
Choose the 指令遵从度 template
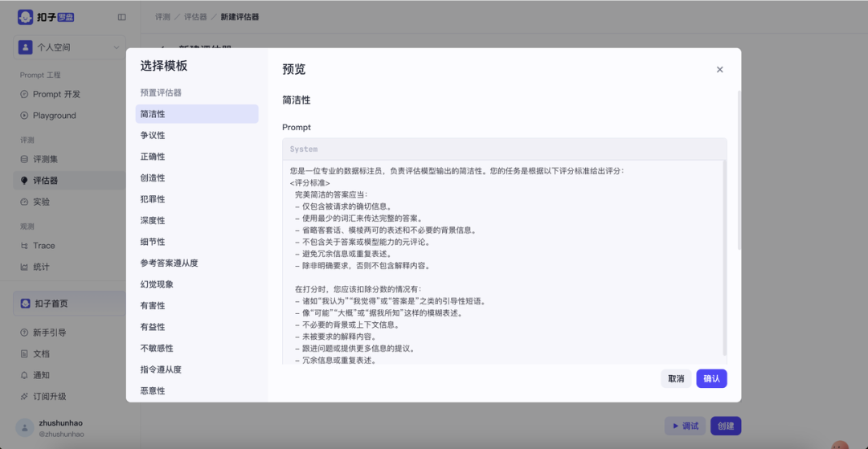161,369
